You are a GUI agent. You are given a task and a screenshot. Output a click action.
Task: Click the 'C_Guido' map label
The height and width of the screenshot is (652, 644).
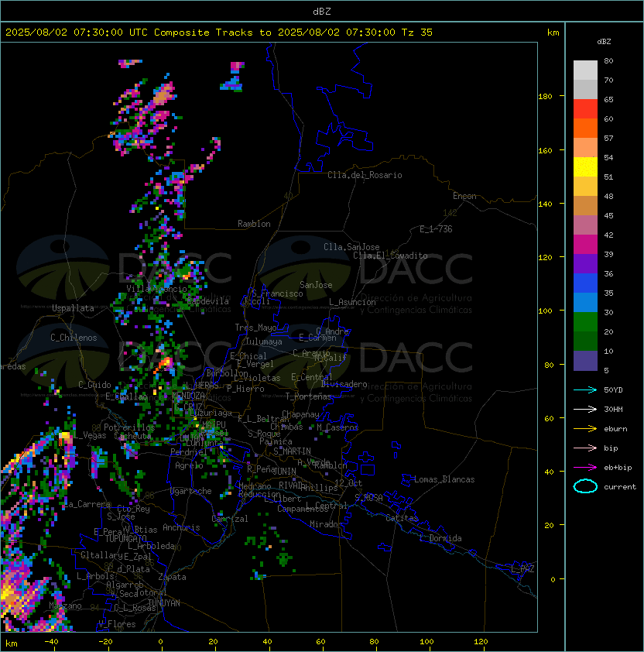[94, 385]
